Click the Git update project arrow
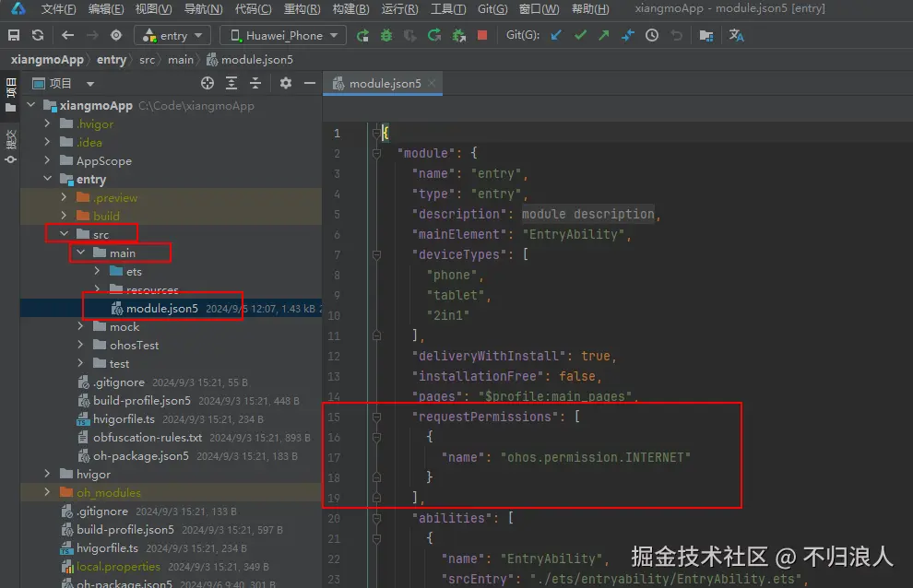 pos(555,35)
